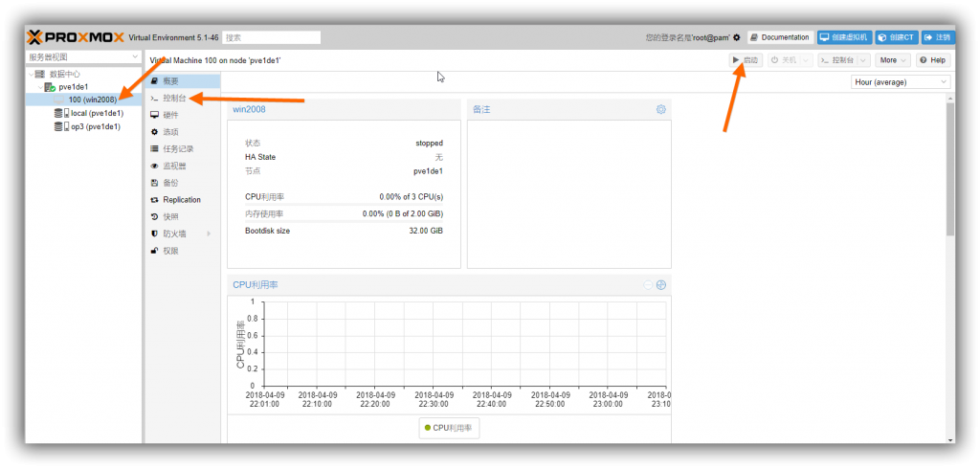The height and width of the screenshot is (468, 980).
Task: Open the 任务记录 task history tab
Action: pos(183,148)
